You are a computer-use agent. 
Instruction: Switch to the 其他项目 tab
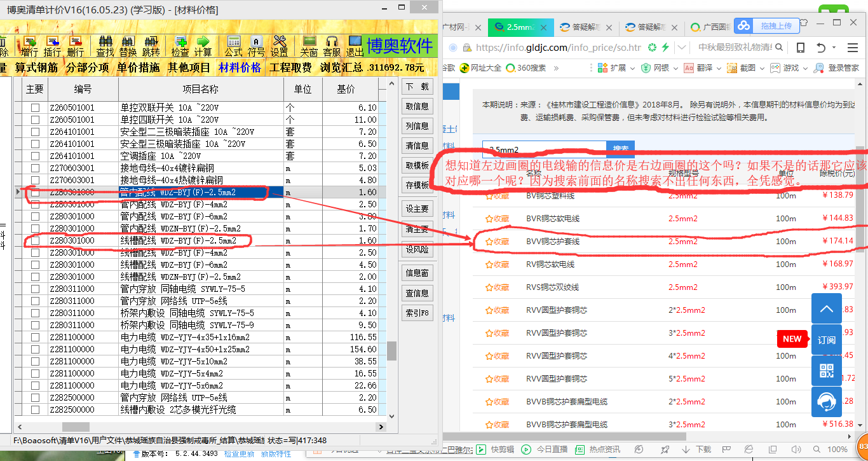(x=189, y=68)
